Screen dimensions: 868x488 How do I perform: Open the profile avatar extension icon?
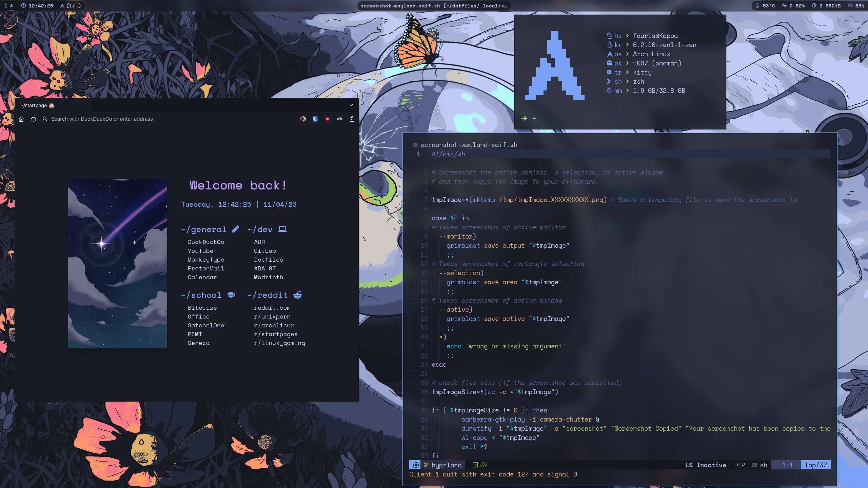point(303,119)
